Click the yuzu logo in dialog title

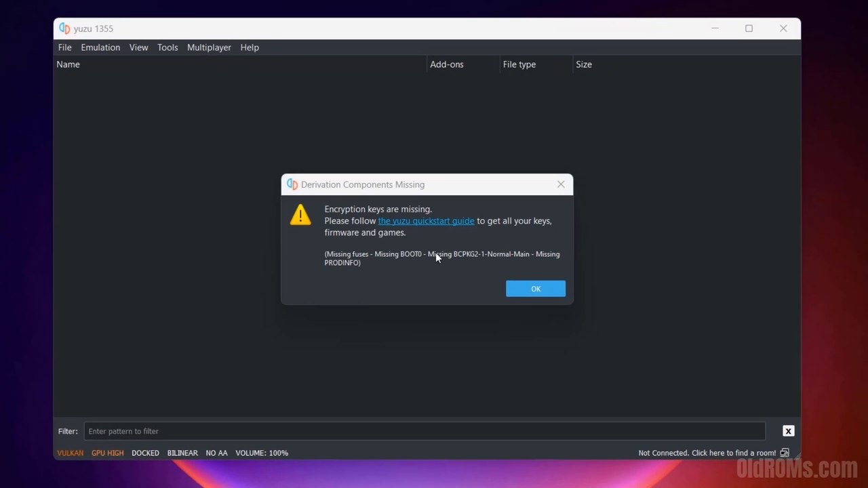[x=292, y=184]
